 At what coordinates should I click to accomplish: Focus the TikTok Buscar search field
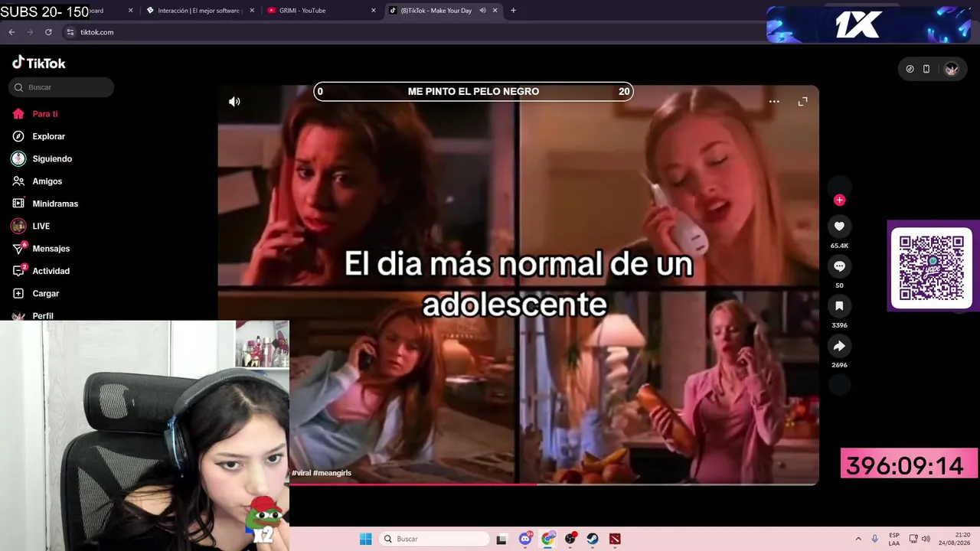pyautogui.click(x=61, y=87)
